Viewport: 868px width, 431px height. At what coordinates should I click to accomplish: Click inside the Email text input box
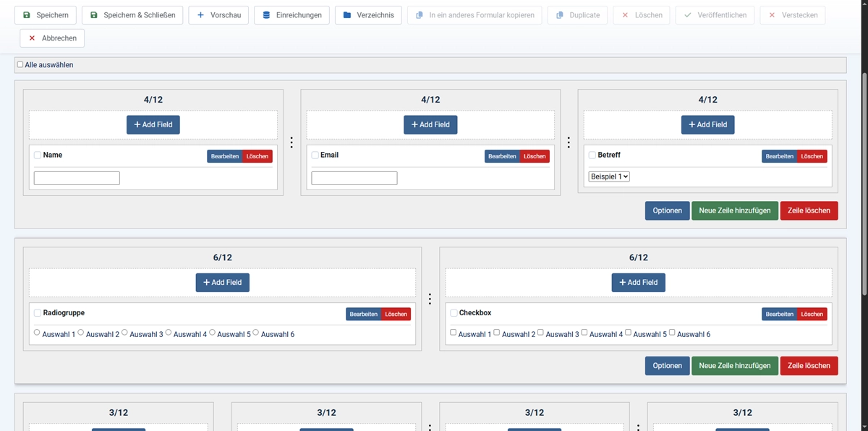point(354,177)
